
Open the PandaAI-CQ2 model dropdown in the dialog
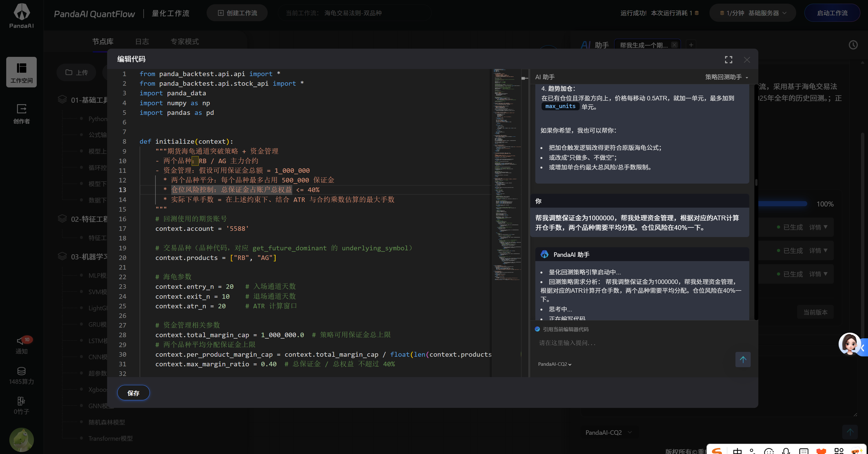point(555,364)
